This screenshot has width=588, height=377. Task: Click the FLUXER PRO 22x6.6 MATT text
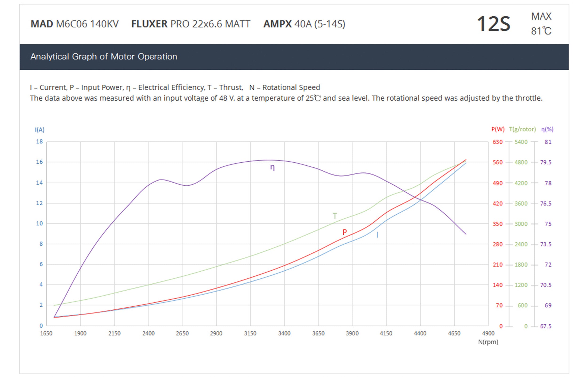click(191, 24)
